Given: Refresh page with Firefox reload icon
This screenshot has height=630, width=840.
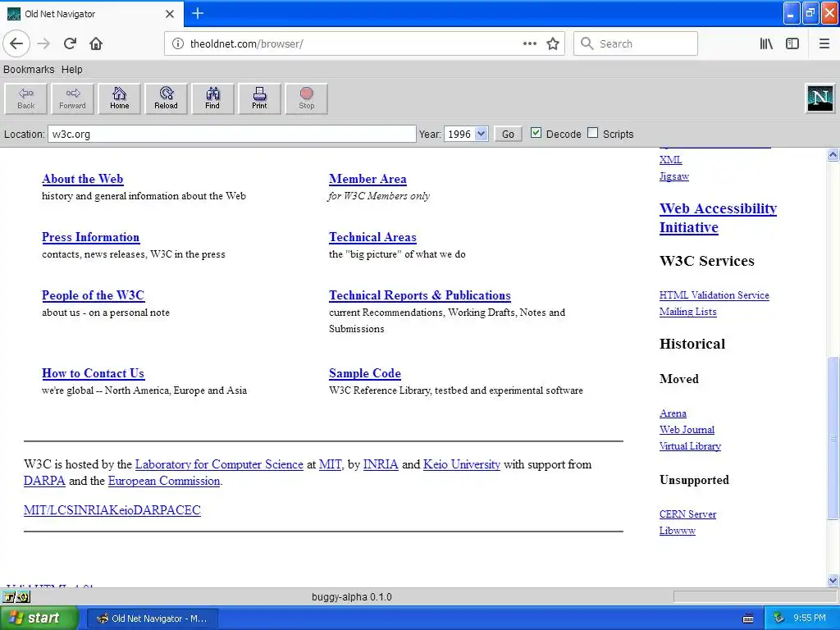Looking at the screenshot, I should pos(71,43).
